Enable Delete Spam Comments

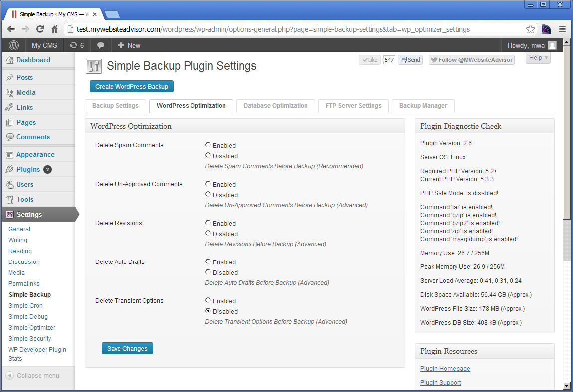[x=208, y=145]
